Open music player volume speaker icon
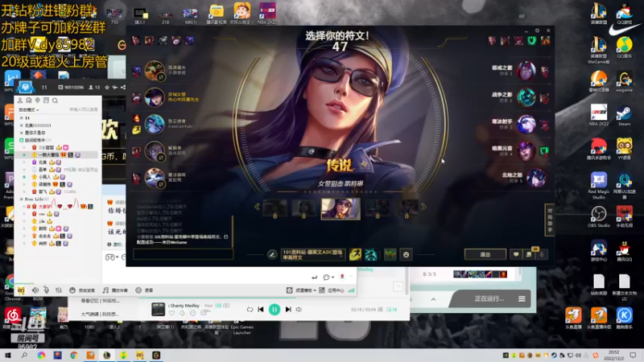 coord(299,310)
